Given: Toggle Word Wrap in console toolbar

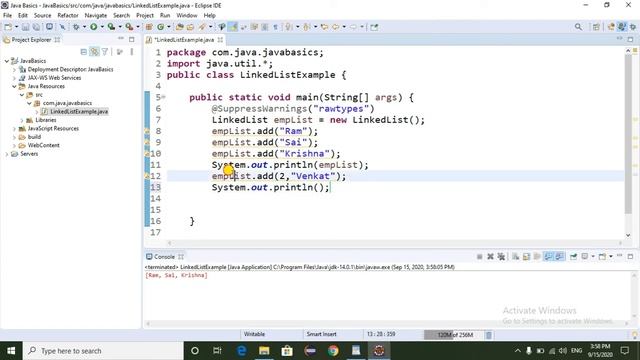Looking at the screenshot, I should [x=537, y=256].
